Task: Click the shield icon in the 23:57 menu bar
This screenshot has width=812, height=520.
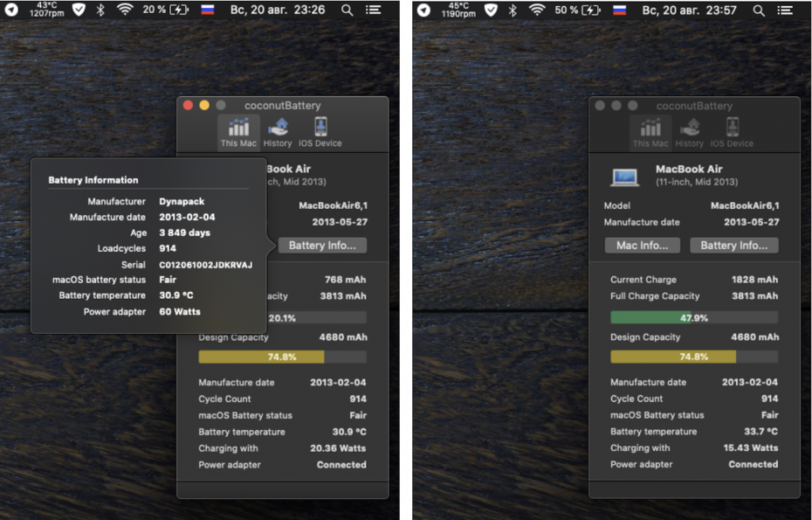Action: [491, 10]
